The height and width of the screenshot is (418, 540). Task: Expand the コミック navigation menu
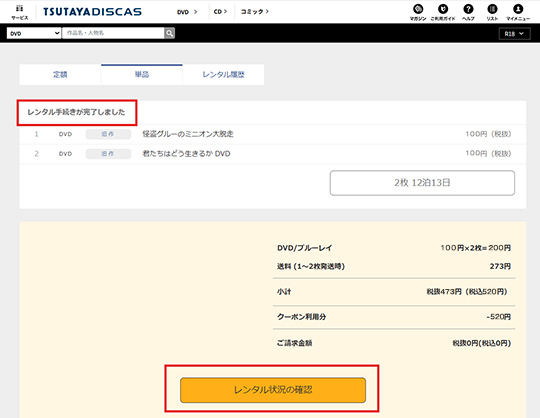click(255, 12)
